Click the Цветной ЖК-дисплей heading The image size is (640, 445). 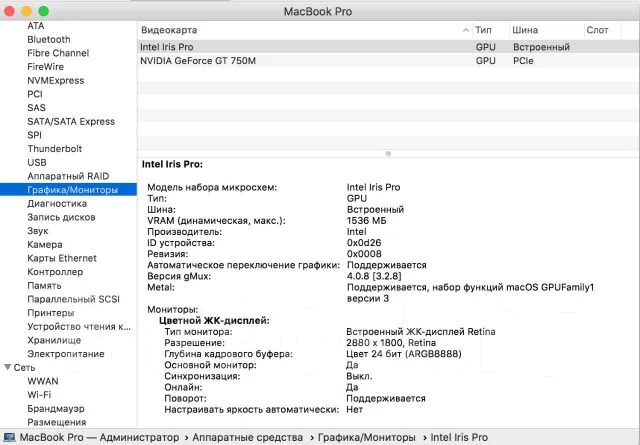pos(214,321)
